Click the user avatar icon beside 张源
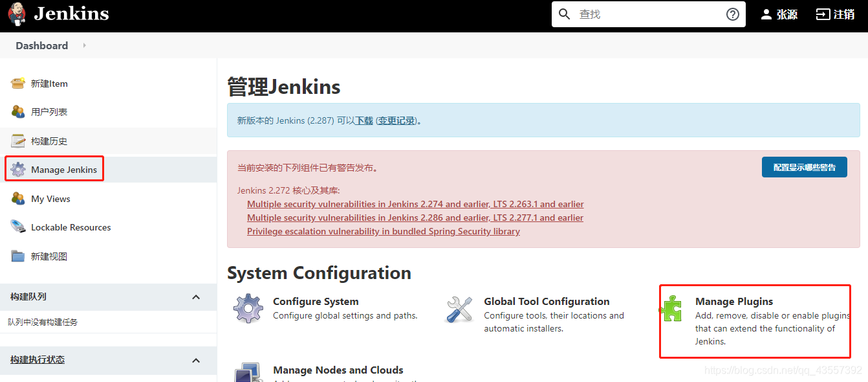This screenshot has height=382, width=868. 766,14
